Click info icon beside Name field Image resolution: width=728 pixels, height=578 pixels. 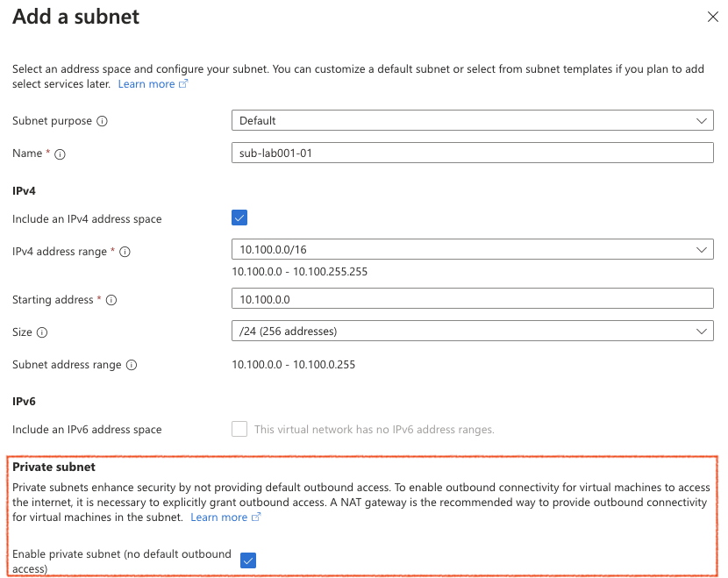61,154
